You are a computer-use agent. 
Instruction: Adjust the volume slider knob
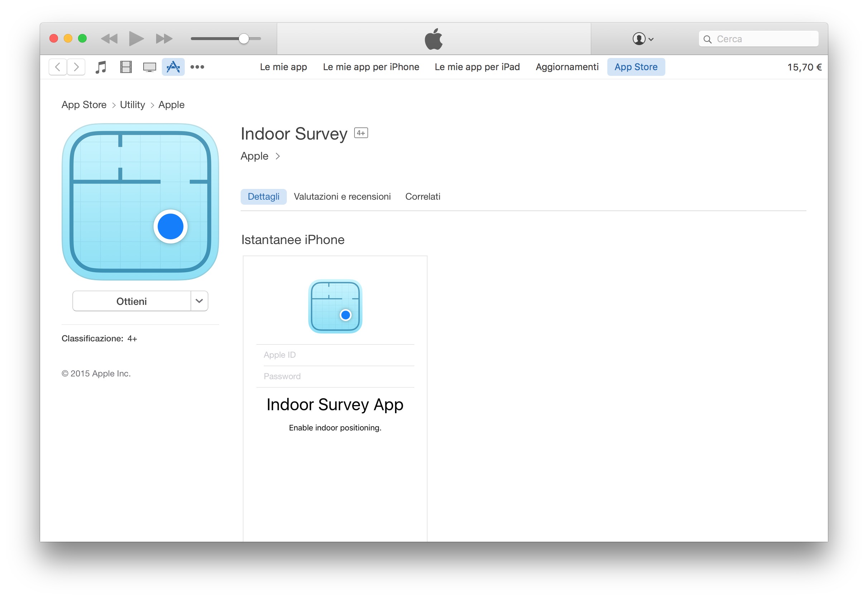click(x=244, y=39)
